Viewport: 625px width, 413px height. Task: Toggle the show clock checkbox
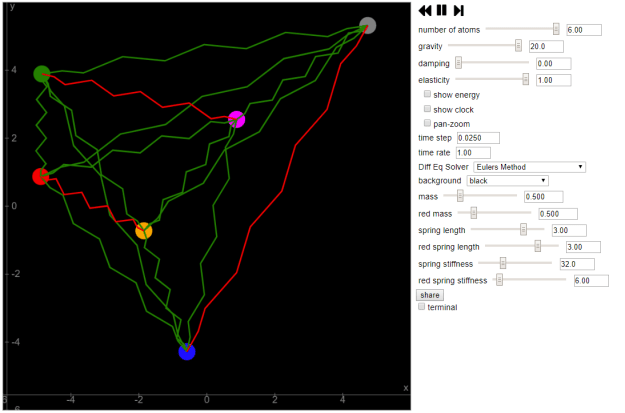click(x=428, y=109)
